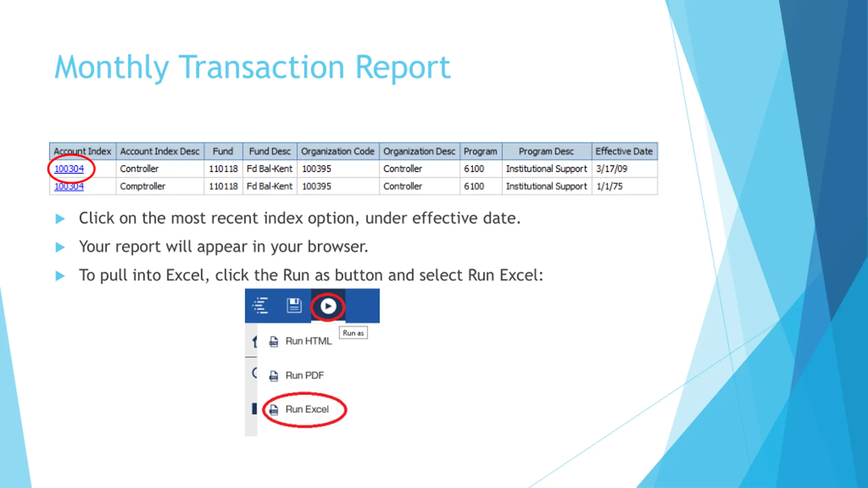Screen dimensions: 868x488
Task: Click the Comptroller description cell
Action: point(160,186)
